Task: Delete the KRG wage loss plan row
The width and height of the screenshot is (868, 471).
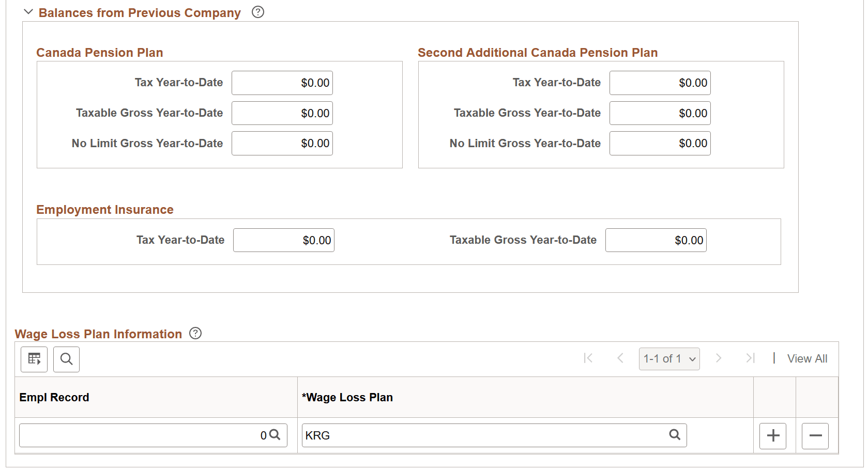Action: pyautogui.click(x=815, y=435)
